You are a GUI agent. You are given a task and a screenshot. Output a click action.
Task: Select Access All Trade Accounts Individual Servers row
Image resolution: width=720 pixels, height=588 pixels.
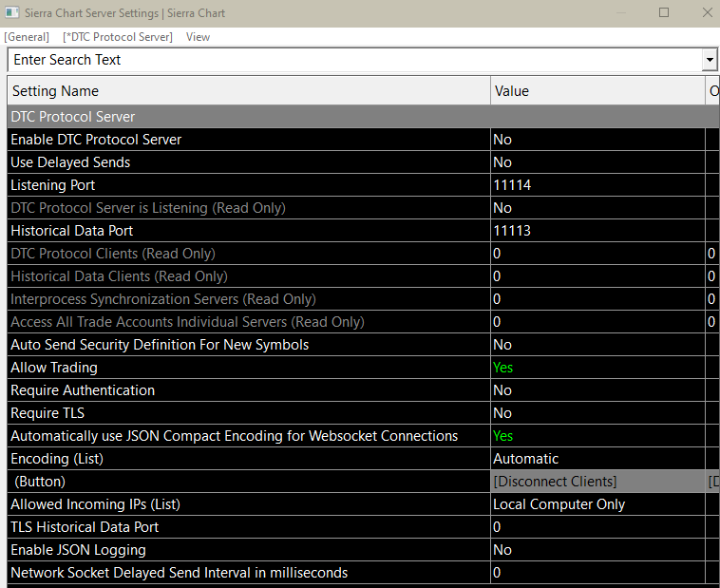click(x=249, y=322)
